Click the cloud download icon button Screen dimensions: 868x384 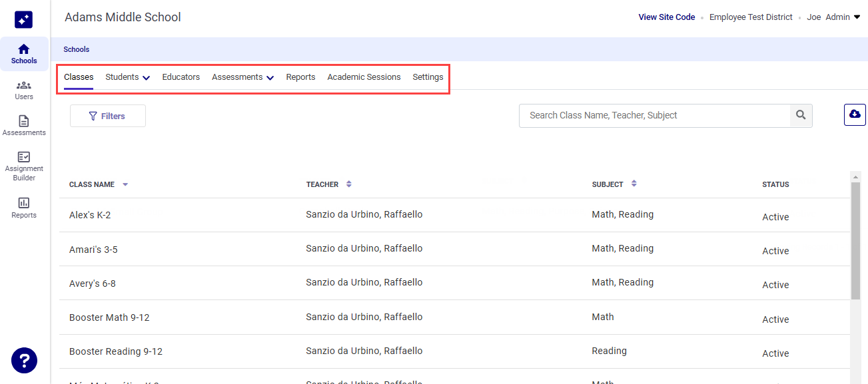[x=855, y=114]
